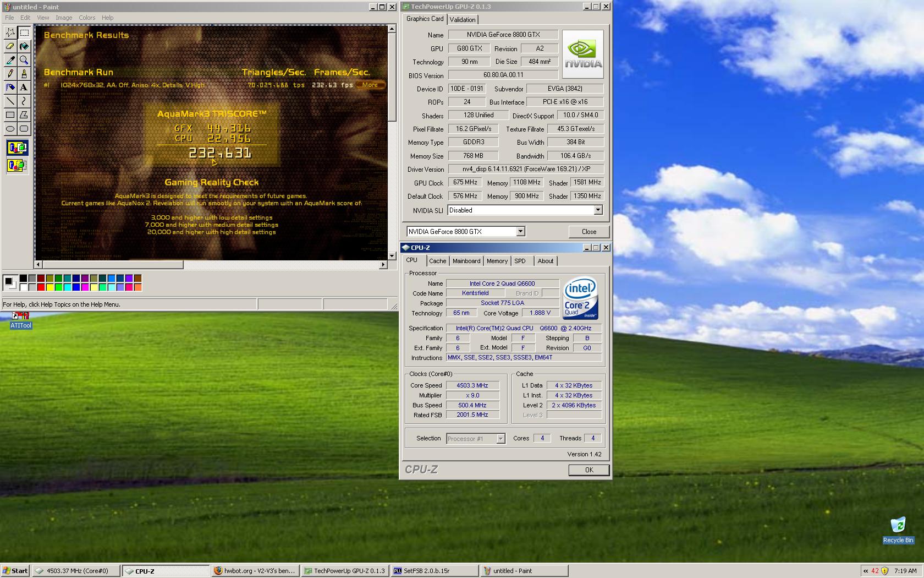Choose opaque selection mode option
Viewport: 924px width, 578px height.
click(x=17, y=148)
